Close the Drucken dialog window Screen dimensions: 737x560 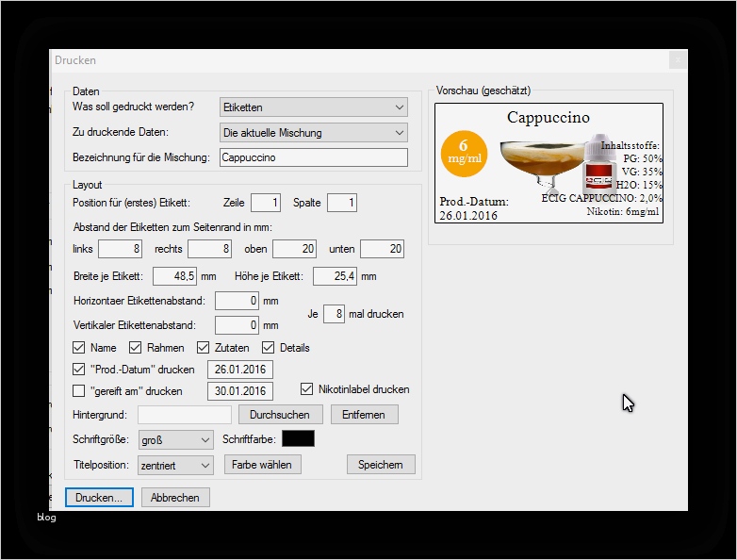tap(677, 60)
